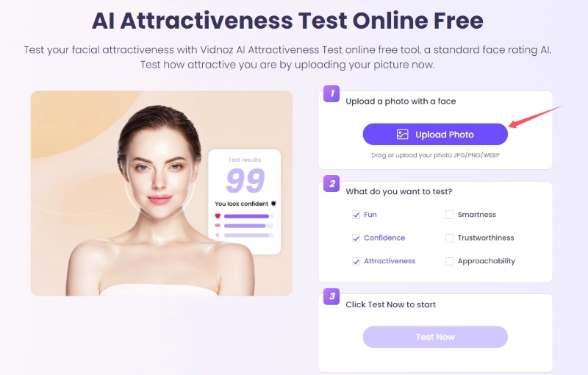The width and height of the screenshot is (588, 375).
Task: Click the step 2 number badge
Action: click(x=331, y=184)
